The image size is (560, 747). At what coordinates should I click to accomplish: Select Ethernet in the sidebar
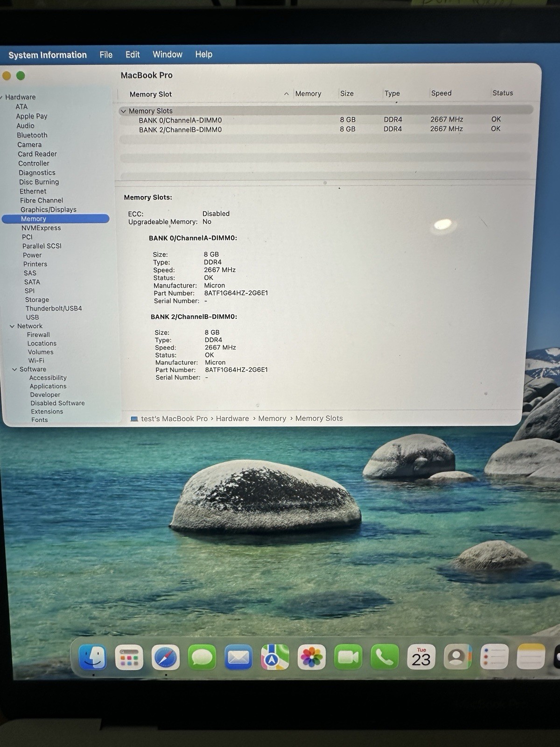click(x=33, y=191)
